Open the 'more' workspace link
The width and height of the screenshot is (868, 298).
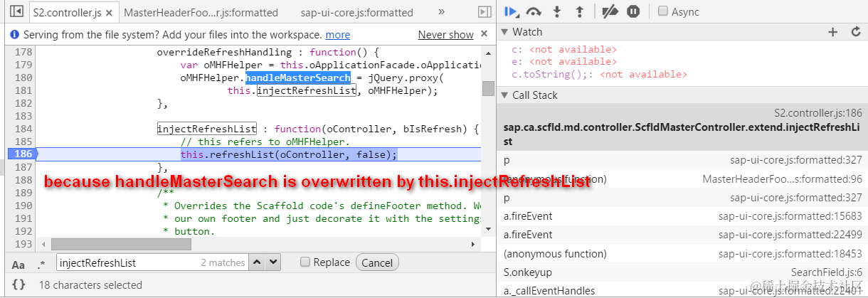[338, 35]
